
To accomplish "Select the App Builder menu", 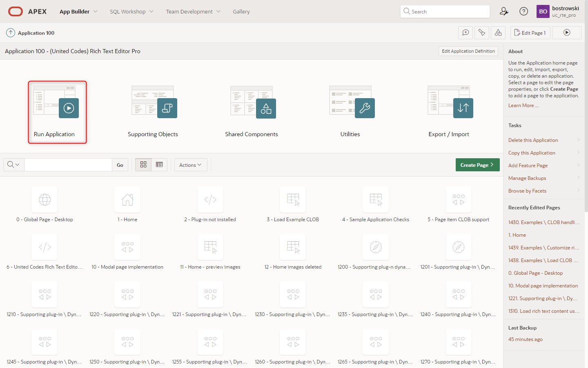I will point(75,11).
